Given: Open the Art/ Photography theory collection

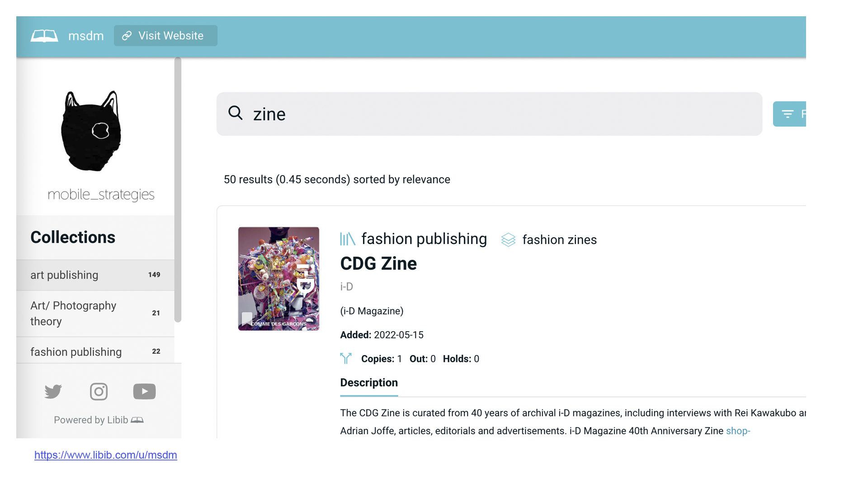Looking at the screenshot, I should pos(95,313).
